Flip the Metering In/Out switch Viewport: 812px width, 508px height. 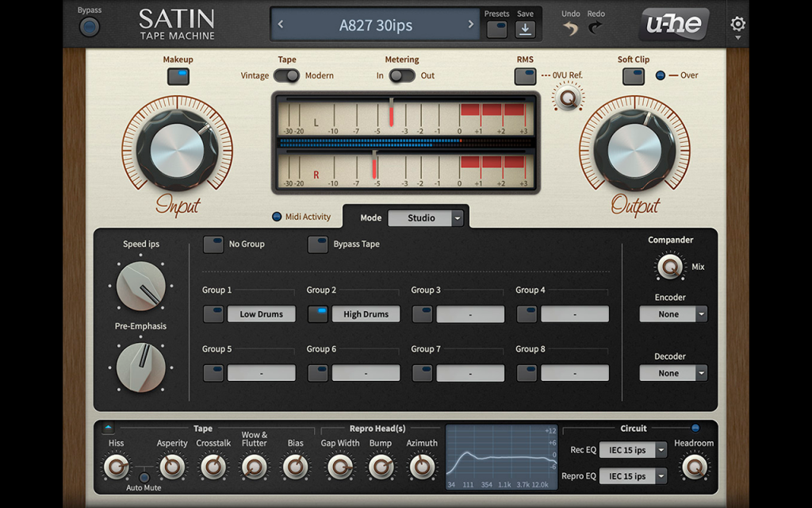point(402,75)
